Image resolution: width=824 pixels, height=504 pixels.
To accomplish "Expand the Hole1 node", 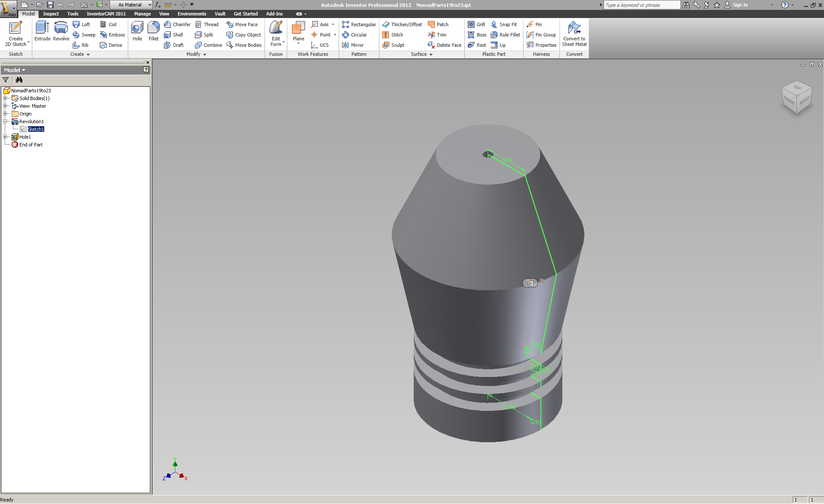I will (x=5, y=137).
